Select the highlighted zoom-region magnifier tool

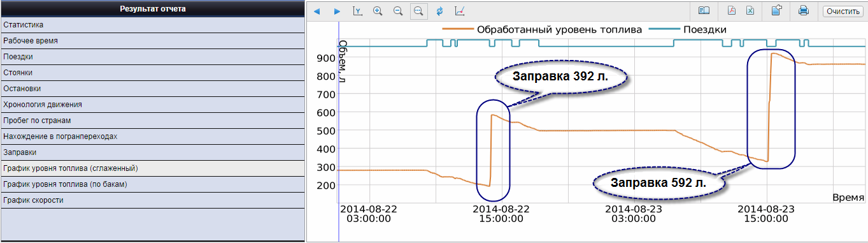(x=418, y=11)
